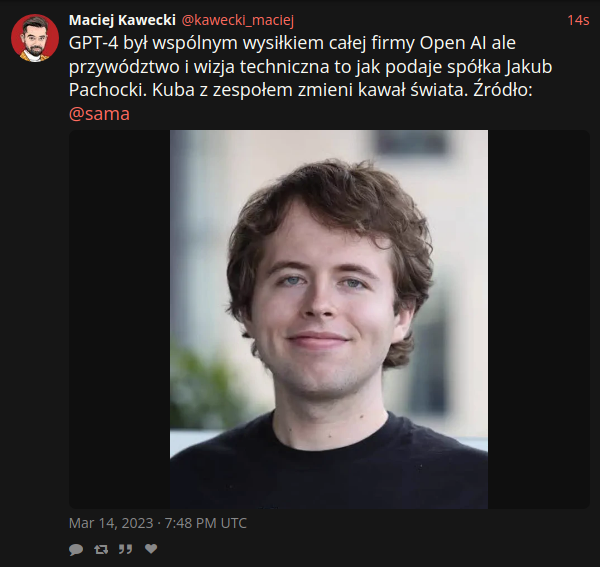This screenshot has height=567, width=600.
Task: Visit the @kawecki_maciej handle link
Action: (x=238, y=20)
